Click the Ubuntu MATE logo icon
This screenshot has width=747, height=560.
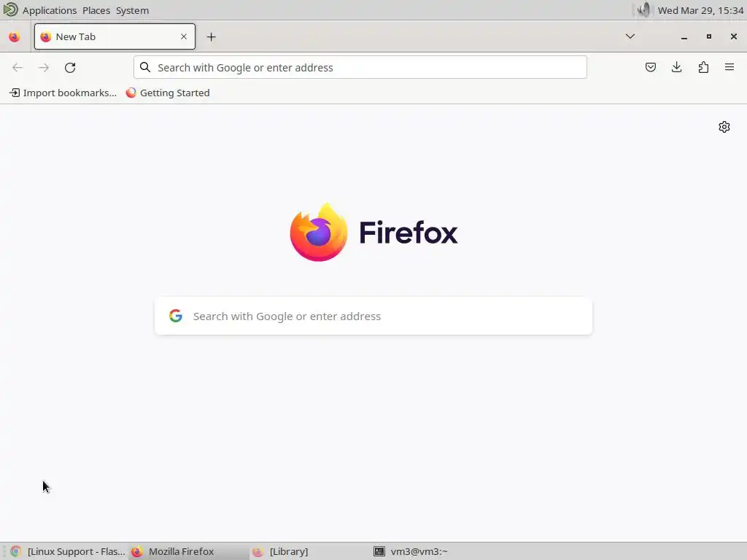pos(10,9)
